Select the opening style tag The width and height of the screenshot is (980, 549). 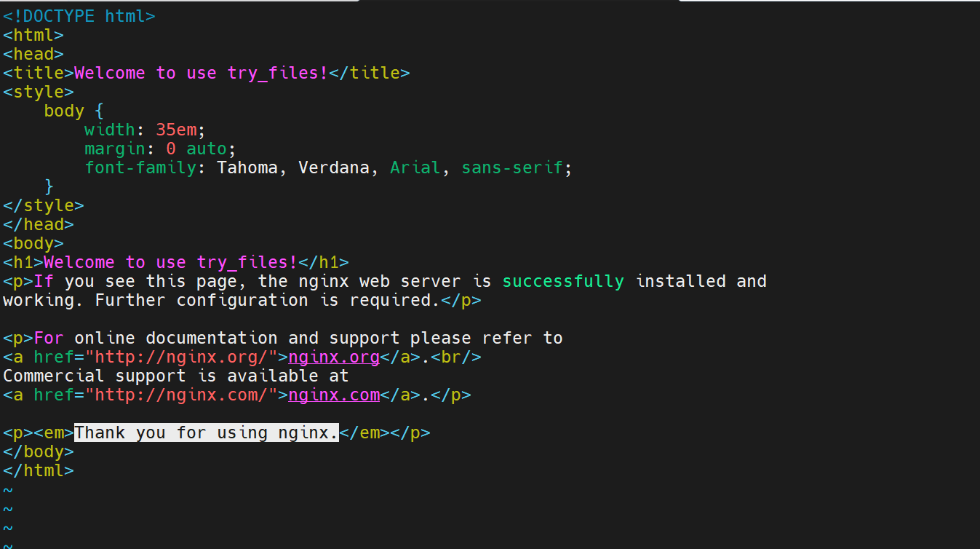click(38, 92)
